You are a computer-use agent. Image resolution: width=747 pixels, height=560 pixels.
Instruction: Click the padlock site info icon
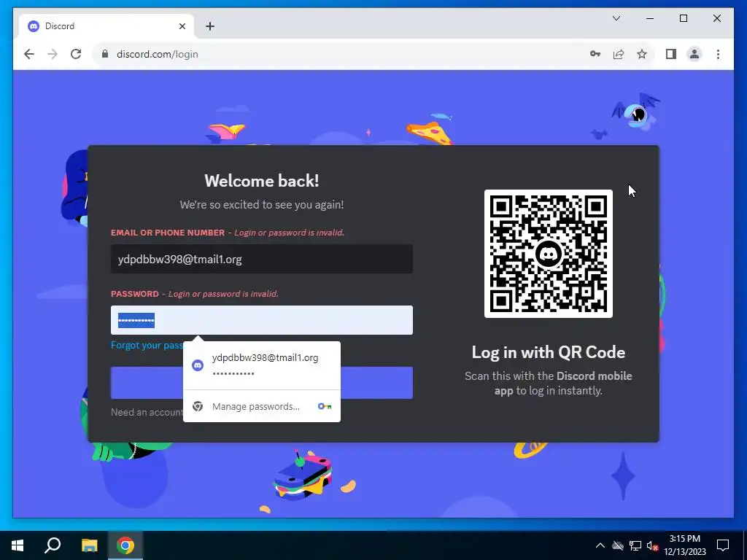pyautogui.click(x=105, y=54)
